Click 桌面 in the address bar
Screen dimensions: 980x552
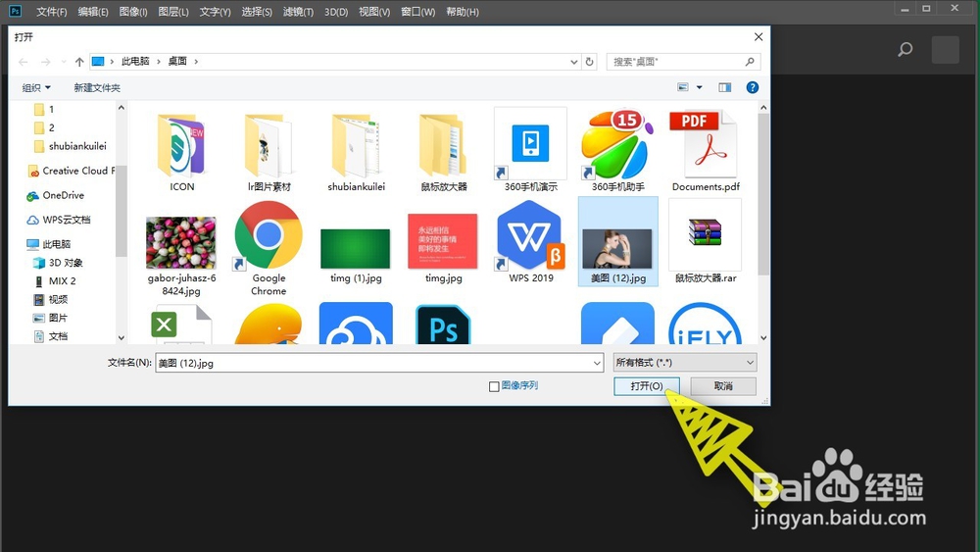(177, 61)
